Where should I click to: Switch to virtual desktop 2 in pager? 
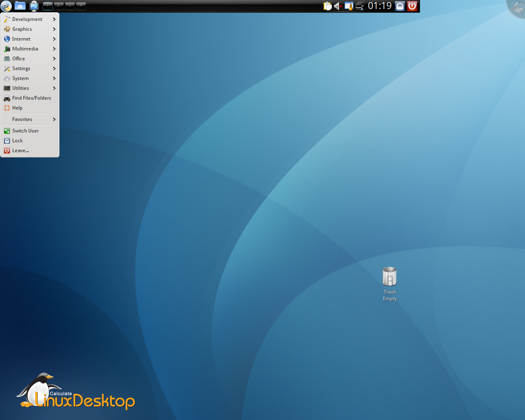pyautogui.click(x=59, y=6)
